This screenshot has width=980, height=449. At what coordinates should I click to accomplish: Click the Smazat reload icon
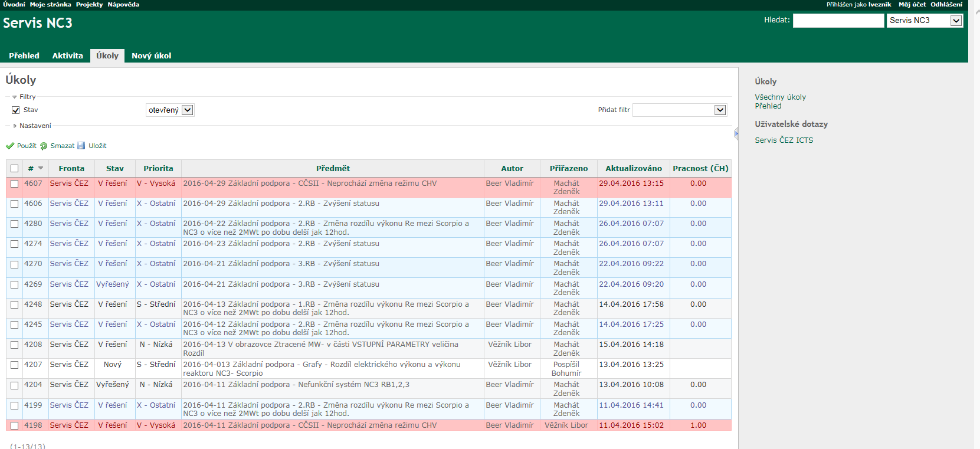click(x=44, y=146)
